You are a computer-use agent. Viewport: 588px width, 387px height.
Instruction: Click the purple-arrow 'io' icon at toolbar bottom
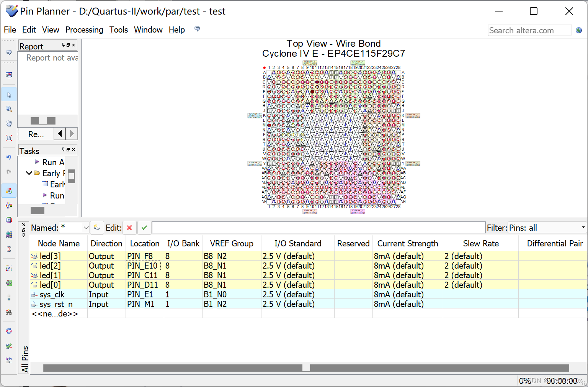click(9, 360)
